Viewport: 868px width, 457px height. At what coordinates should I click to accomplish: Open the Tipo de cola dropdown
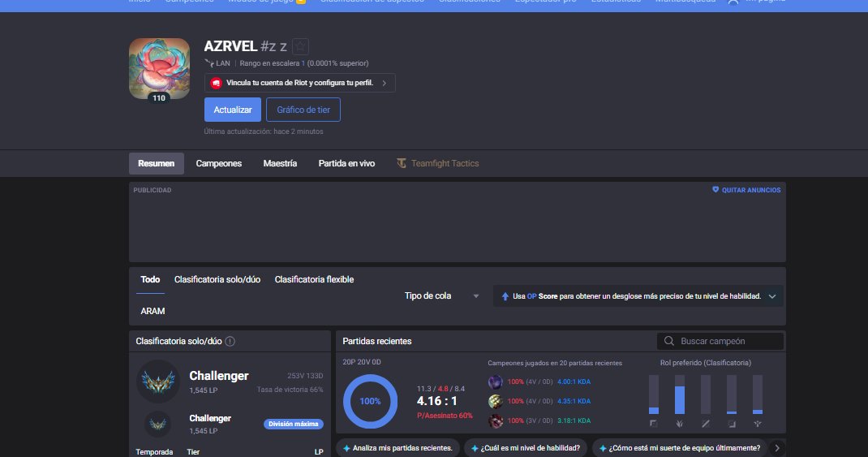pos(441,295)
